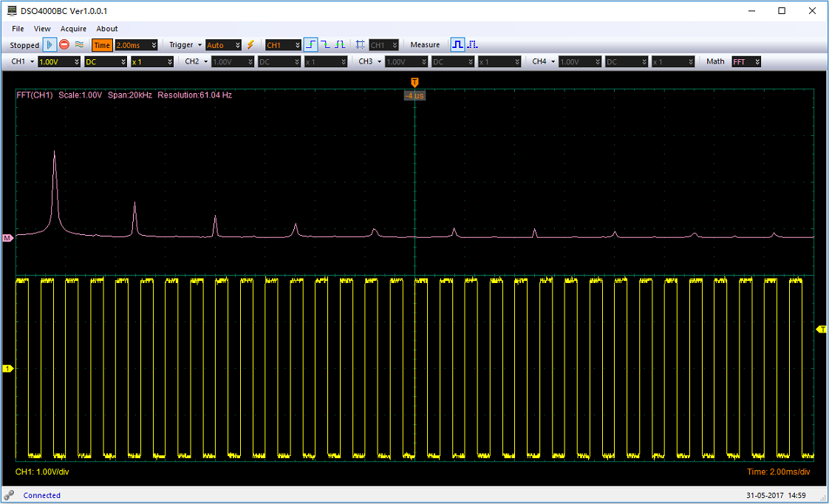The image size is (829, 504).
Task: Click the -4 us trigger offset label
Action: (414, 96)
